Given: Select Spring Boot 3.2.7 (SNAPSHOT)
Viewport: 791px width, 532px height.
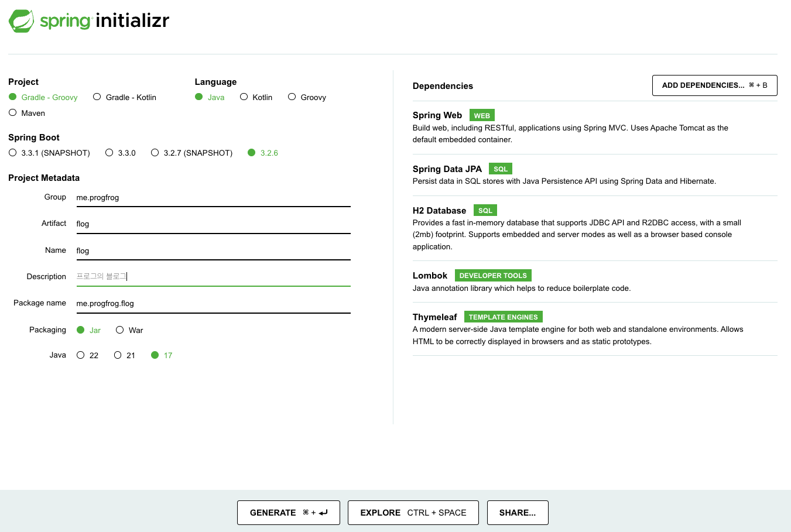Looking at the screenshot, I should coord(191,153).
